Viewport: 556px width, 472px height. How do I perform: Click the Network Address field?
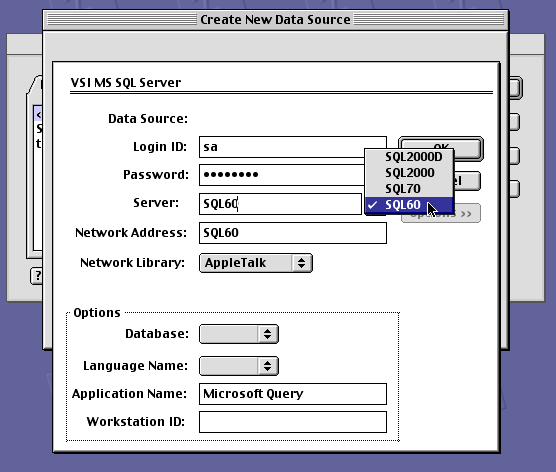tap(293, 233)
